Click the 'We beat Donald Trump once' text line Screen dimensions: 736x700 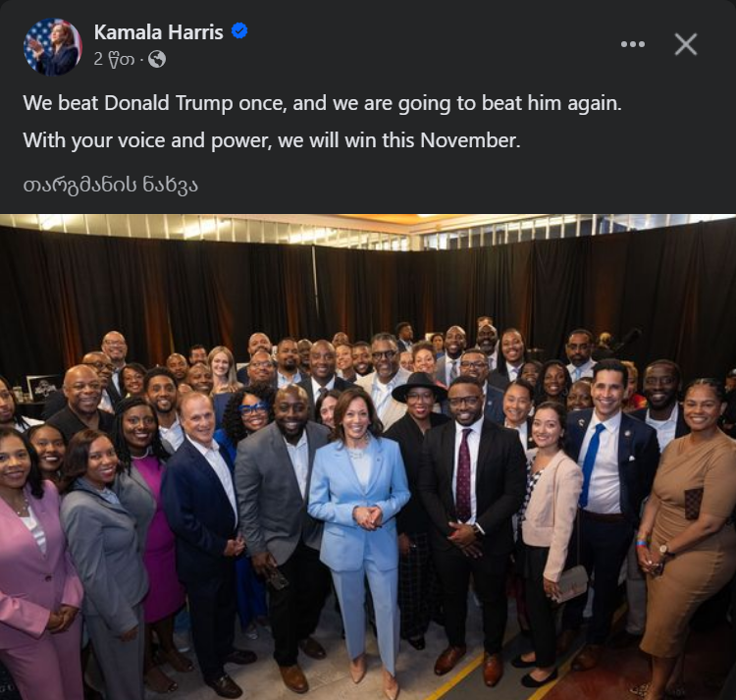point(322,103)
